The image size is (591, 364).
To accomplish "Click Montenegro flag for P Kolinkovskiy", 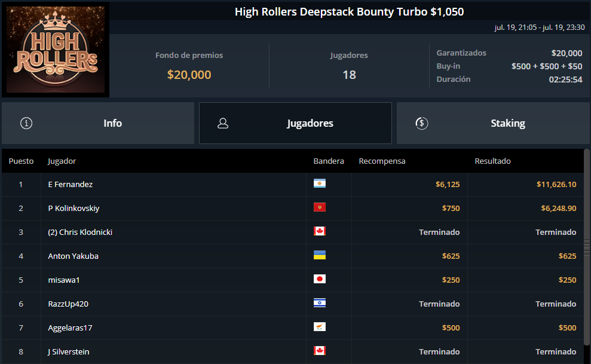I will (320, 207).
